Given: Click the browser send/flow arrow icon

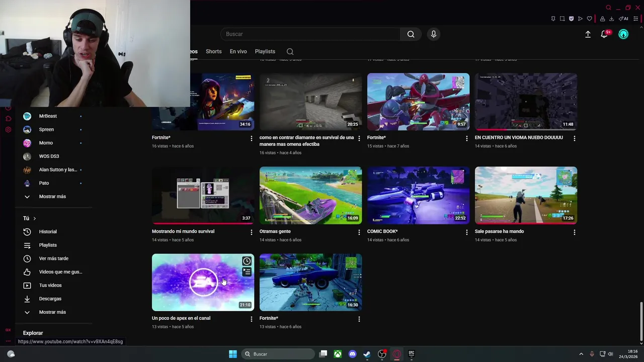Looking at the screenshot, I should coord(580,19).
